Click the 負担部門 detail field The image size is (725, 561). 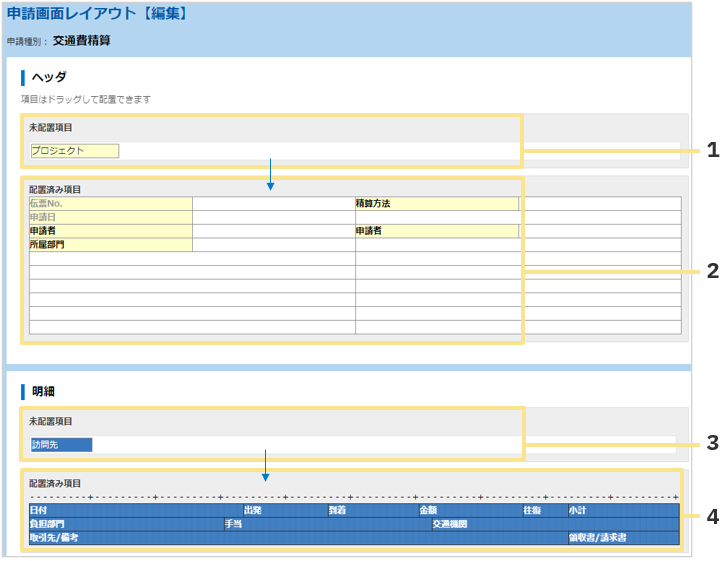click(x=125, y=524)
